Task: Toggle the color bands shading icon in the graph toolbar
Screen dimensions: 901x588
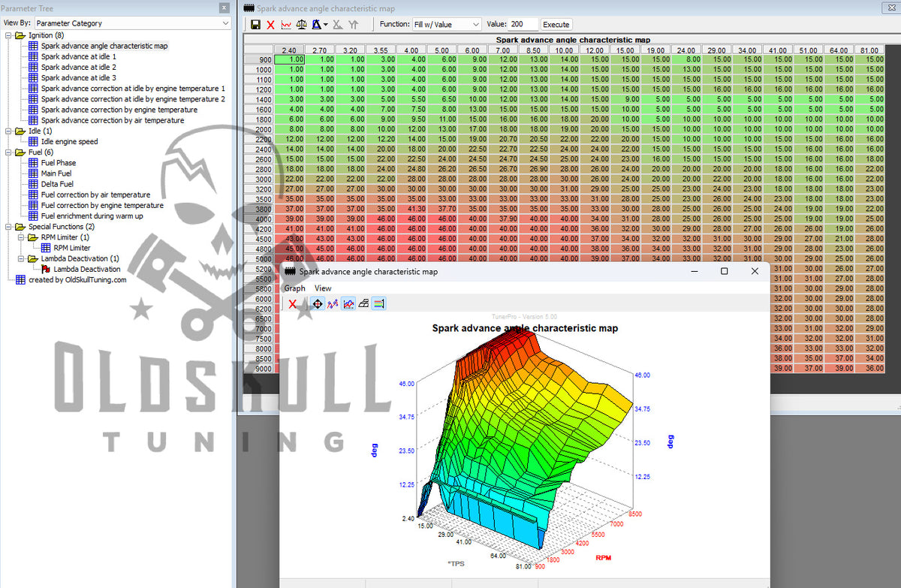Action: (x=379, y=304)
